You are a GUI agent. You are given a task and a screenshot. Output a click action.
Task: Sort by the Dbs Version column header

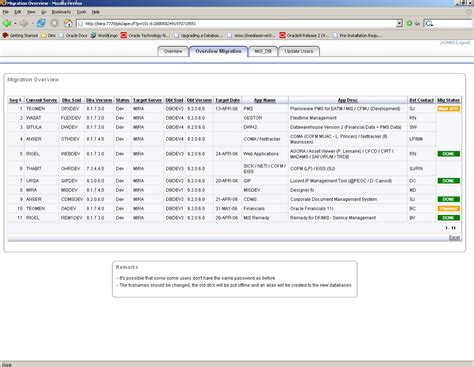99,100
